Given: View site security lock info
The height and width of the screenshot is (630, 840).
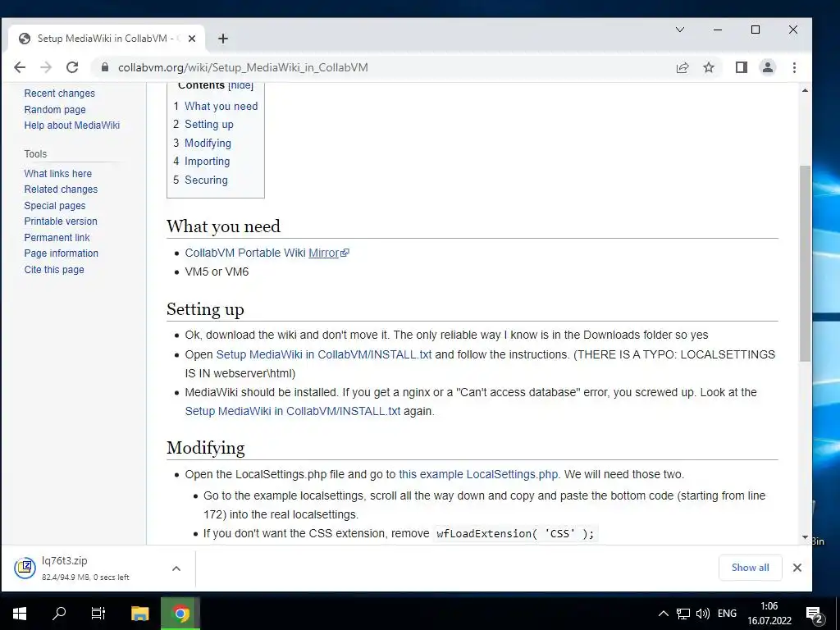Looking at the screenshot, I should pos(105,67).
